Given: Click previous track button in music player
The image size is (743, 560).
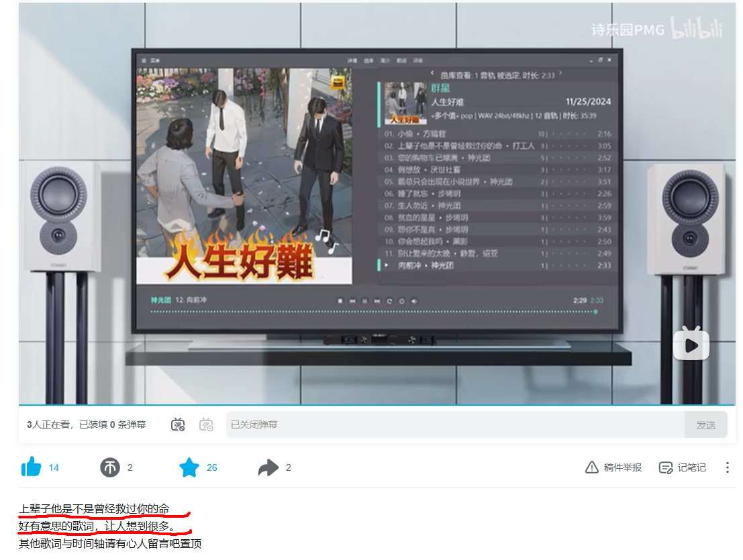Looking at the screenshot, I should click(352, 301).
